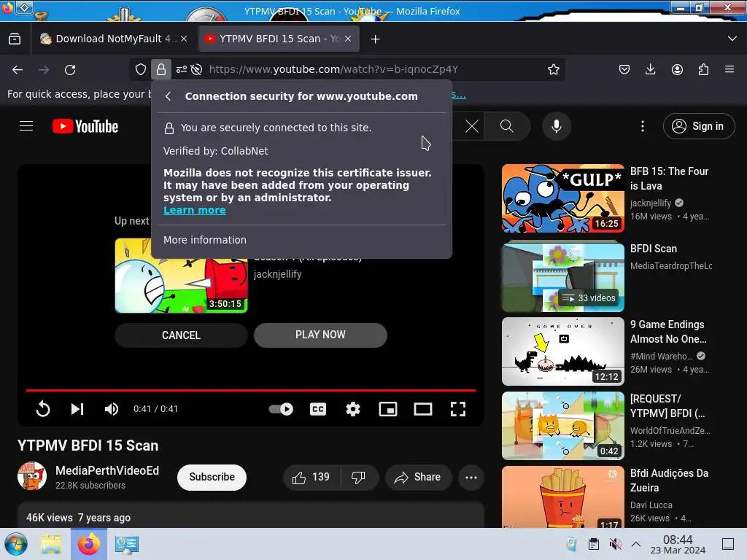
Task: Dislike the video with thumbs down
Action: pos(358,477)
